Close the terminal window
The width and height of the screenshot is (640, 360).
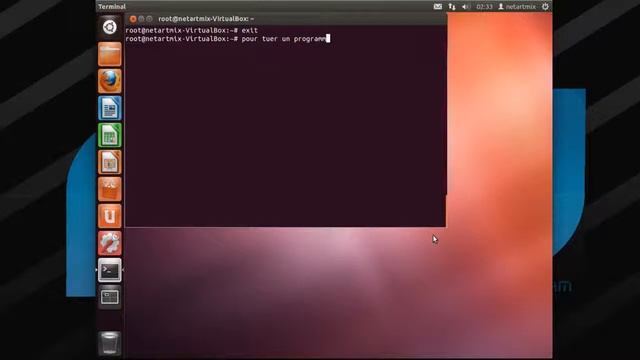tap(133, 19)
